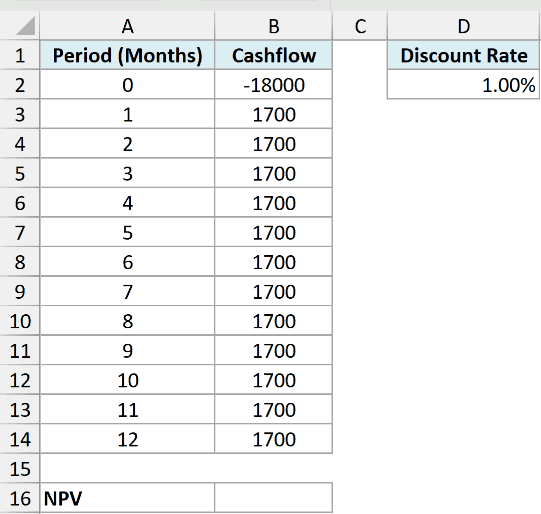Select row 5 header
The height and width of the screenshot is (514, 541).
point(20,174)
